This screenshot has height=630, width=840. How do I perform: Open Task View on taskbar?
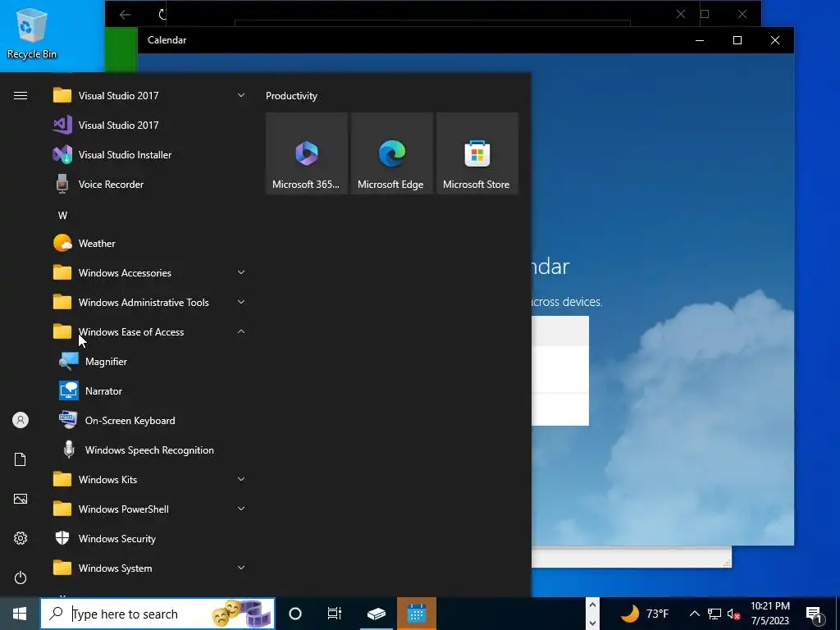[335, 614]
